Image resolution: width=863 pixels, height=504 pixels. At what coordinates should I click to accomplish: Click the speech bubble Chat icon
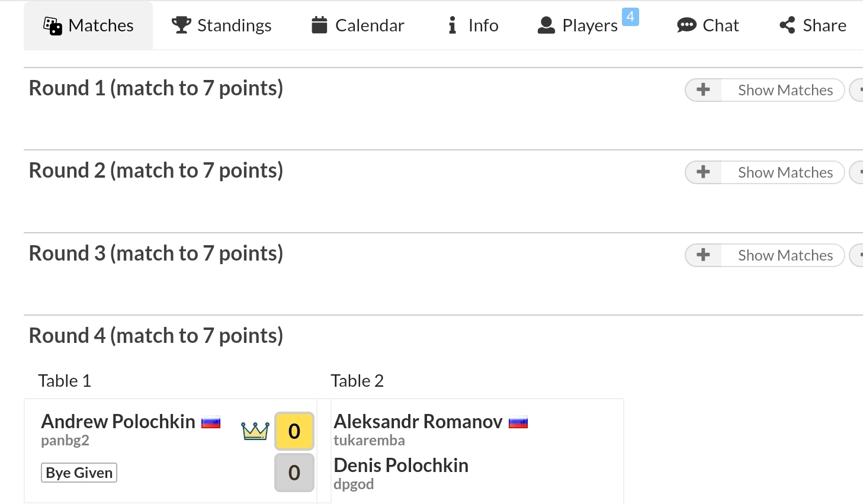tap(686, 25)
